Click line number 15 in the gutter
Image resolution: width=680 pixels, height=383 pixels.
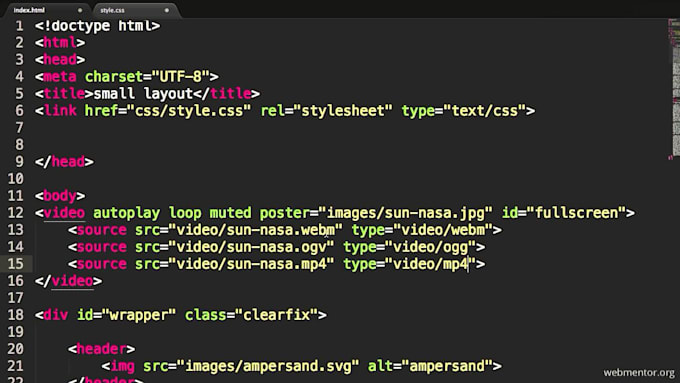point(16,264)
